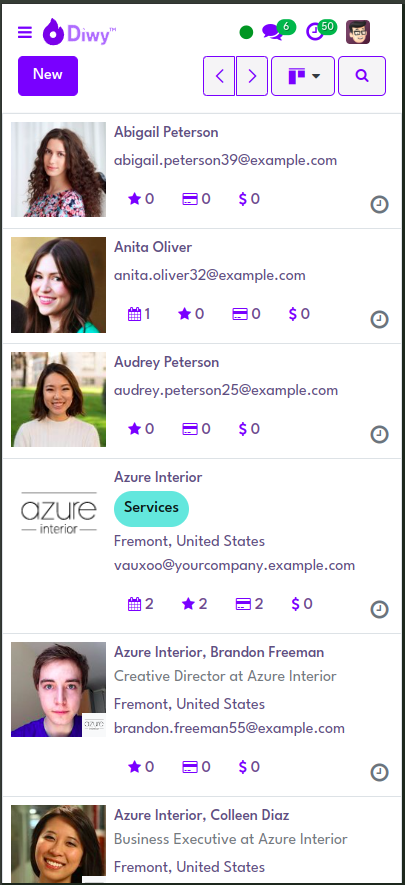The height and width of the screenshot is (885, 405).
Task: Open Anita Oliver's contact photo
Action: [x=58, y=284]
